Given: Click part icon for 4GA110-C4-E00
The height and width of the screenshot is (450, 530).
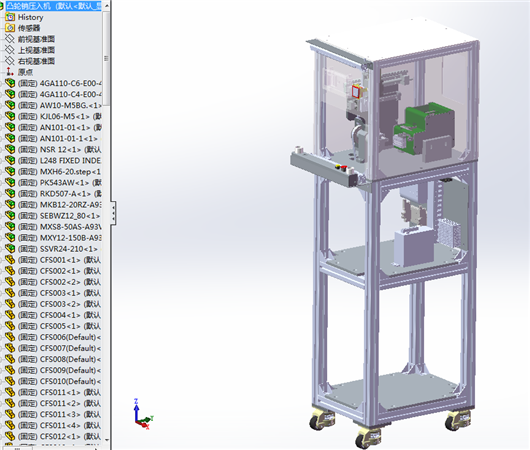Looking at the screenshot, I should (x=10, y=94).
